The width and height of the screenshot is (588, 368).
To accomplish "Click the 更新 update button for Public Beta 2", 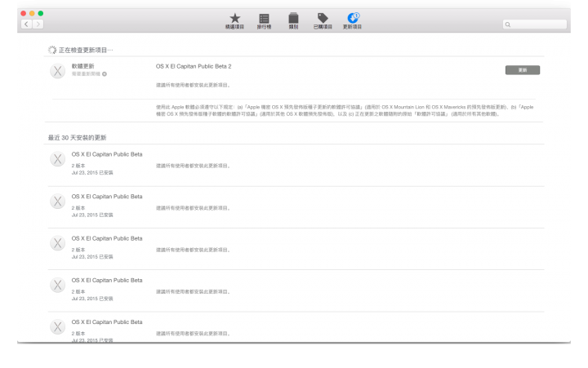I will 523,70.
